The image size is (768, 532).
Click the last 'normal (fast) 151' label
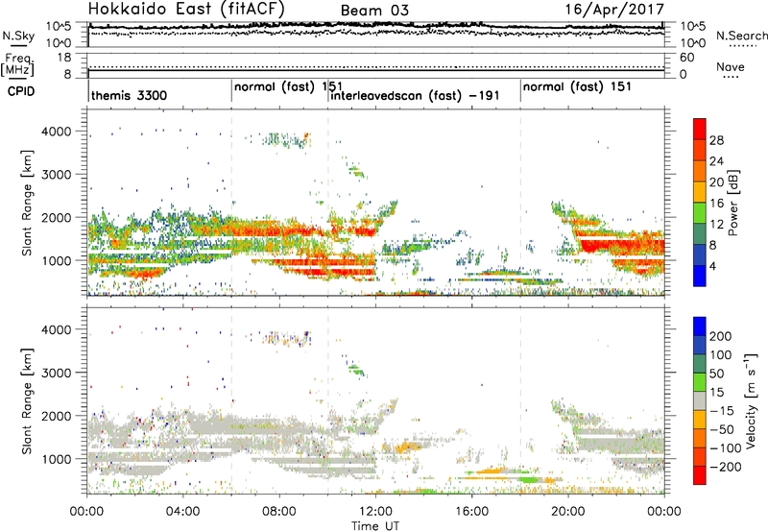tap(577, 87)
